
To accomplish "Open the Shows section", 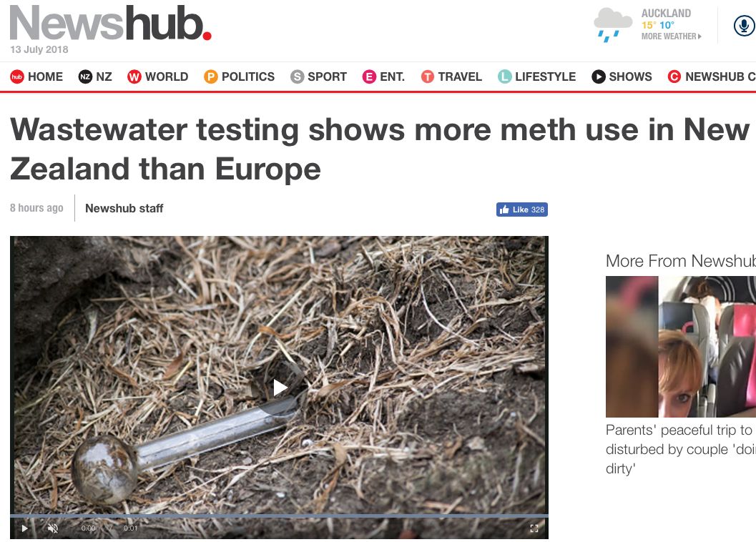I will (622, 77).
